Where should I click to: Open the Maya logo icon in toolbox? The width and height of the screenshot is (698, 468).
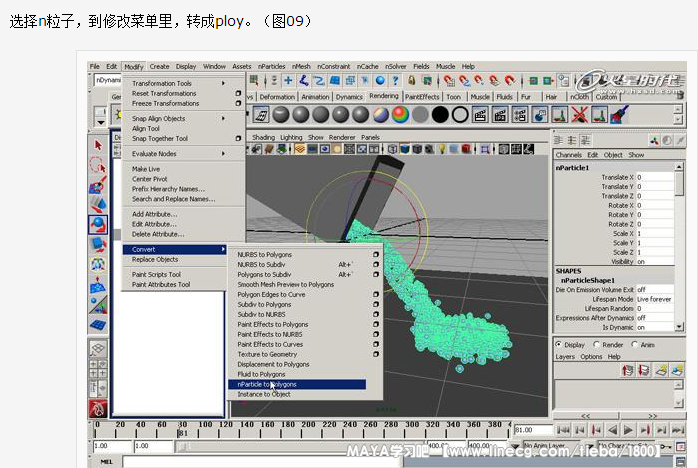(97, 408)
